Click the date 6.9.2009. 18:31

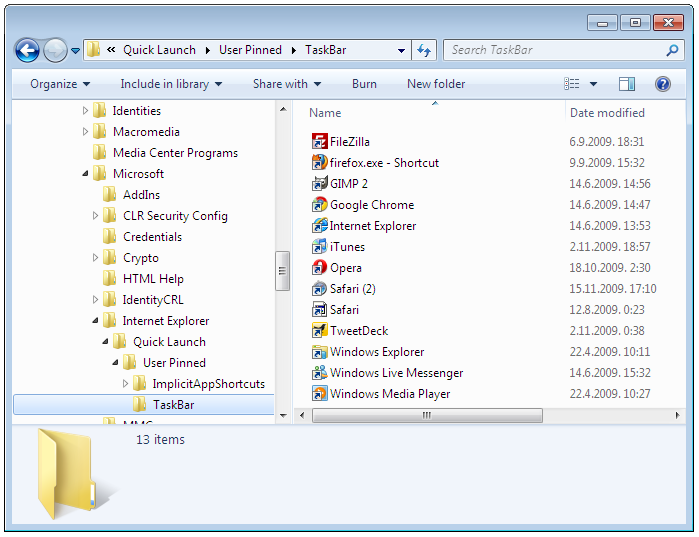pos(606,142)
